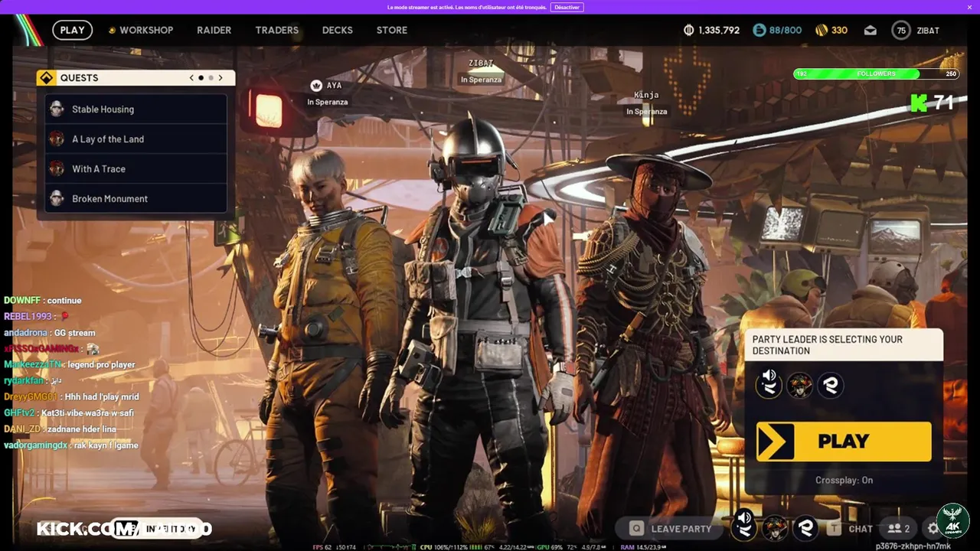Open the settings gear icon

(x=933, y=528)
